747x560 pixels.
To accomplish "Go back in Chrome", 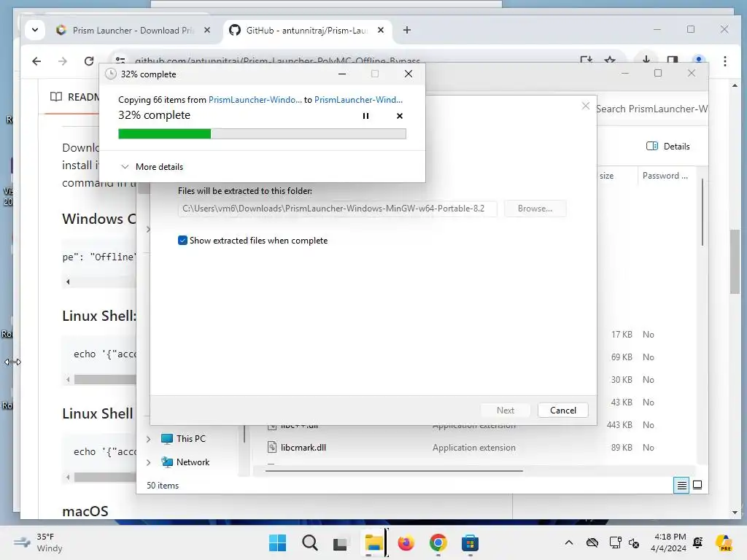I will (36, 61).
